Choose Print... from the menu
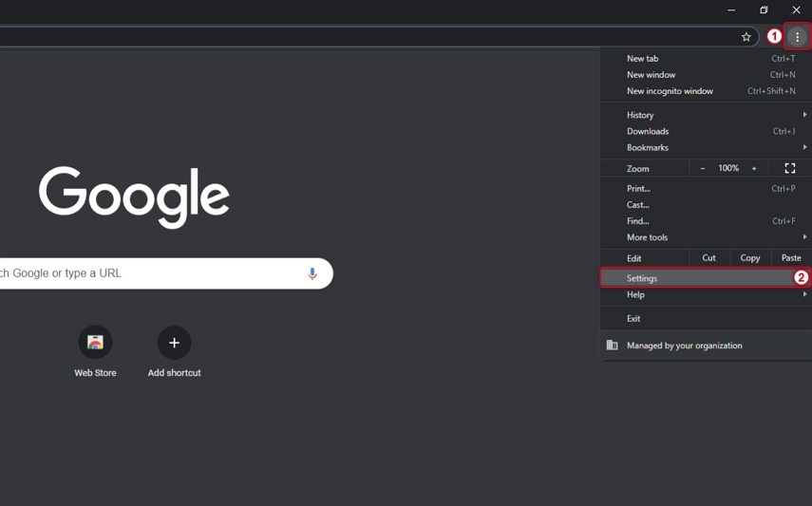The image size is (812, 506). tap(706, 189)
